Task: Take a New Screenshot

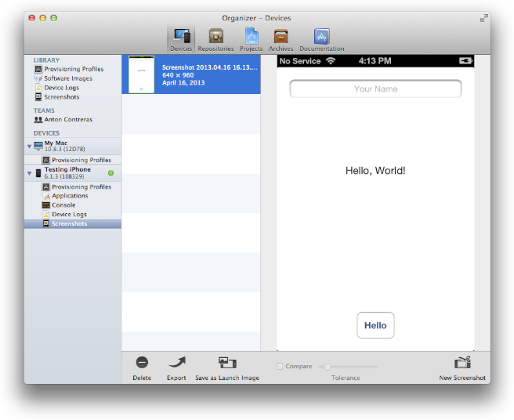Action: [x=462, y=363]
